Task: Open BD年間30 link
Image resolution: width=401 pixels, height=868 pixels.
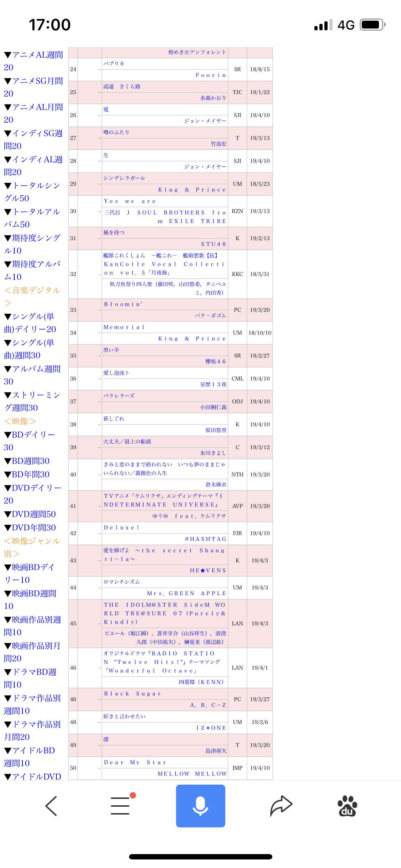Action: [27, 474]
